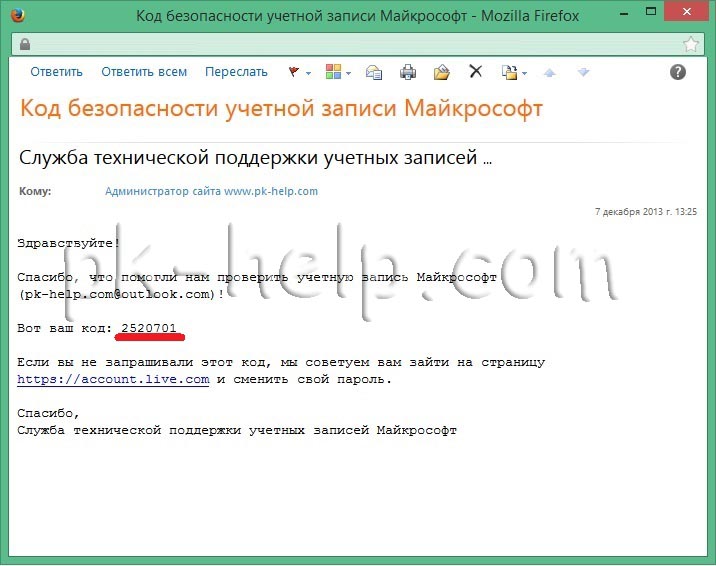Click the address bar field
716x566 pixels.
coord(356,44)
